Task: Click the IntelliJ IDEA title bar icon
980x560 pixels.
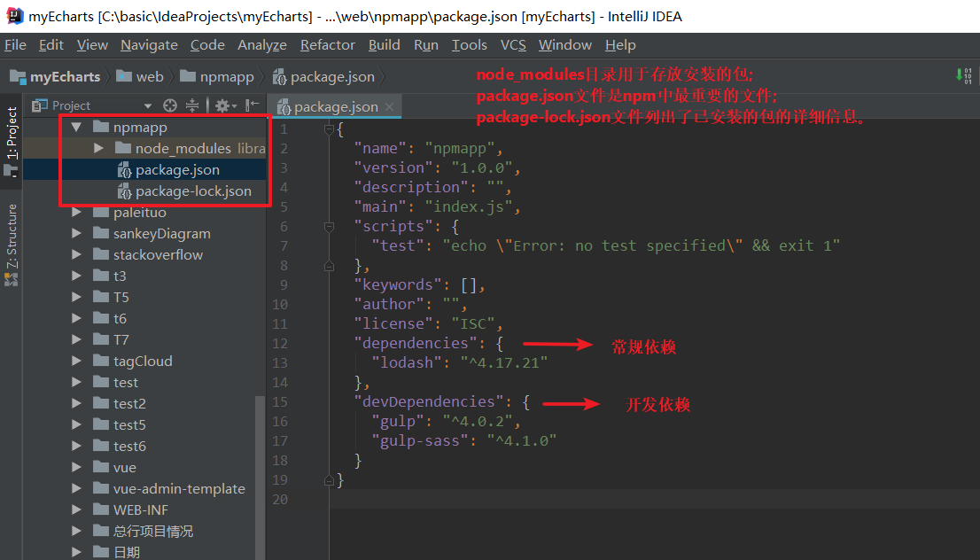Action: (x=14, y=16)
